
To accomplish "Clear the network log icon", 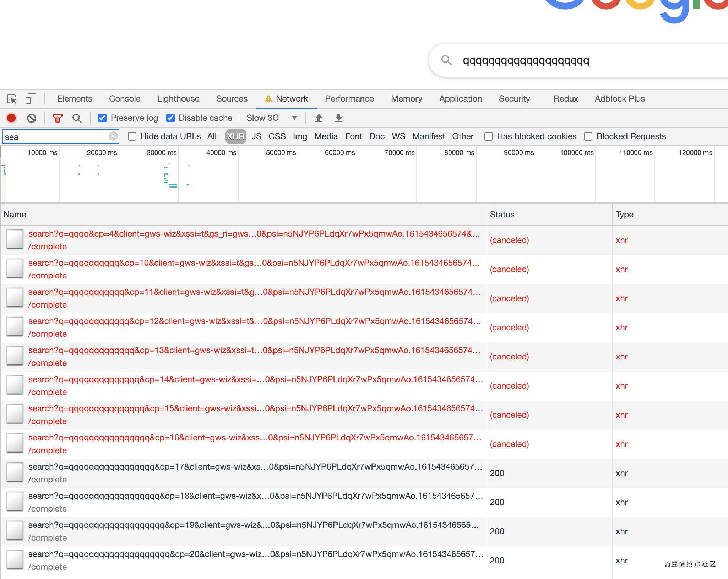I will click(32, 118).
